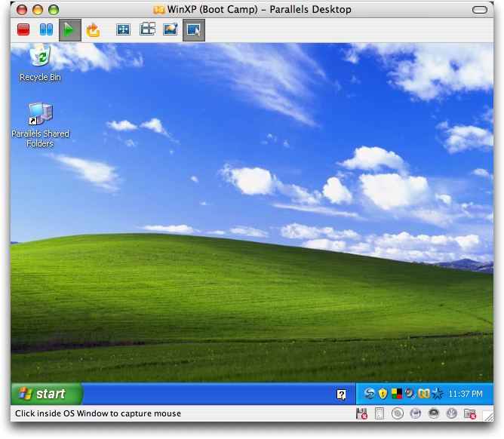Click the green Play button
504x439 pixels.
click(x=69, y=30)
